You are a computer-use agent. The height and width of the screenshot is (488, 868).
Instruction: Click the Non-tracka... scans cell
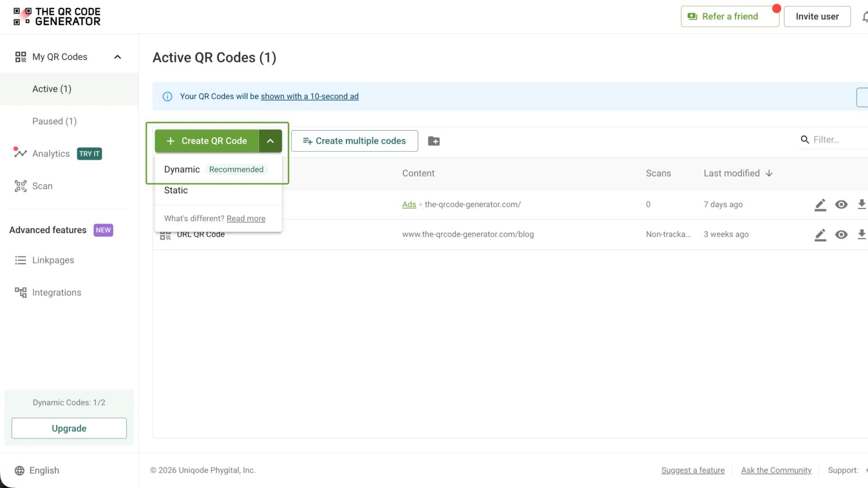coord(668,234)
